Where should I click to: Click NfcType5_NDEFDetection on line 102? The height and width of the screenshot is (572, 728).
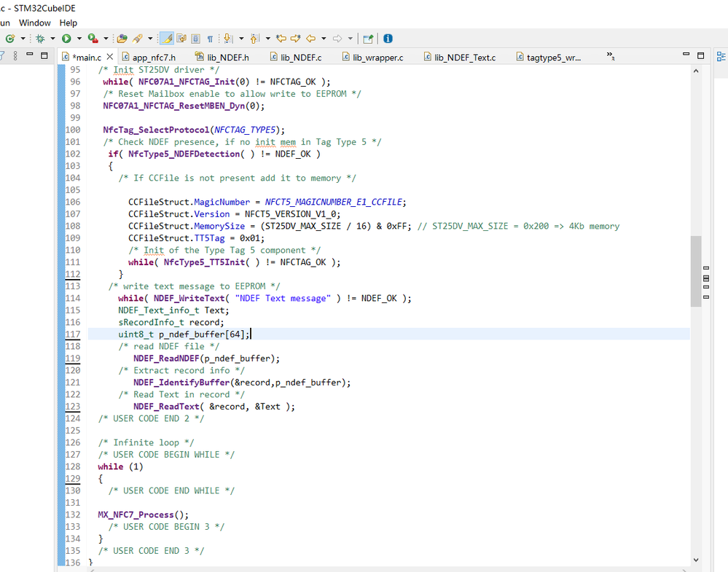184,154
